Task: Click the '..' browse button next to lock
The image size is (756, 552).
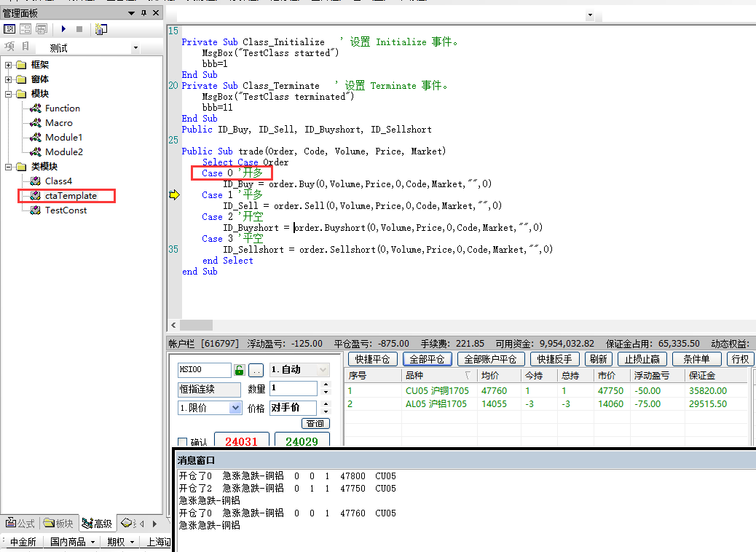Action: 256,370
